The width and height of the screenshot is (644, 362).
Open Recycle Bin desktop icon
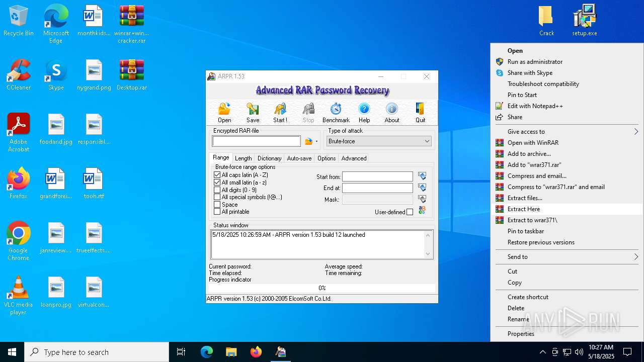[19, 21]
